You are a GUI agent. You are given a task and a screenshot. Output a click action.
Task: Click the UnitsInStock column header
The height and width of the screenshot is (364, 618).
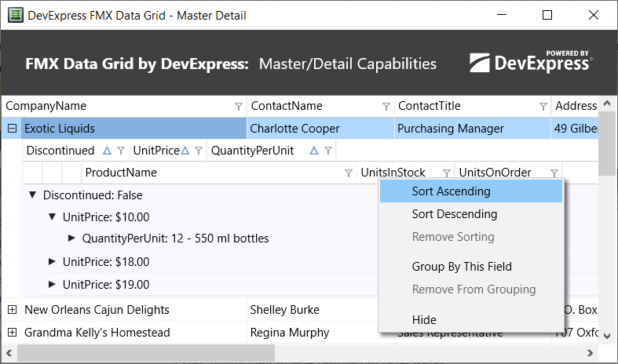pos(405,172)
